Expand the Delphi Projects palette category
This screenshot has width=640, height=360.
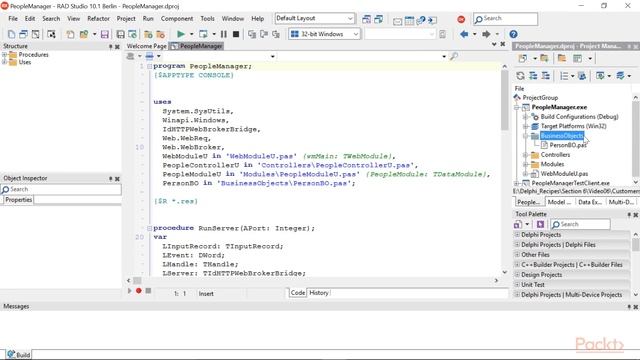click(x=517, y=235)
